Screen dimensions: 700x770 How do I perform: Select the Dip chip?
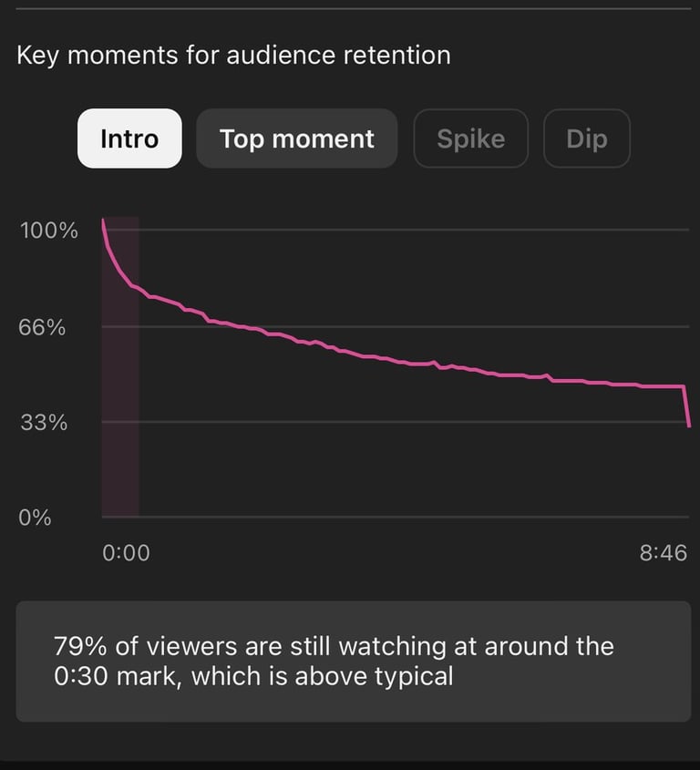(587, 139)
